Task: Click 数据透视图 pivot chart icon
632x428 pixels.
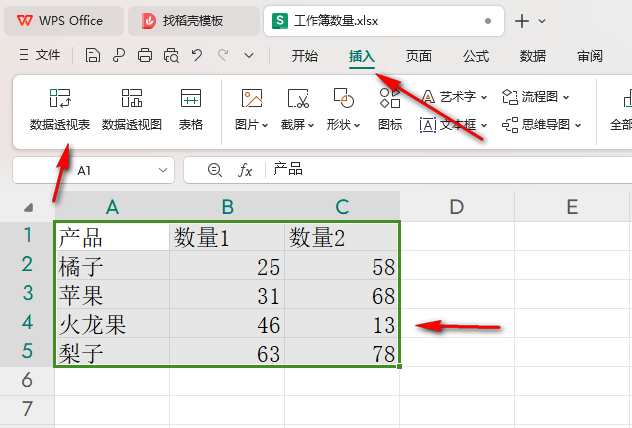Action: tap(132, 98)
